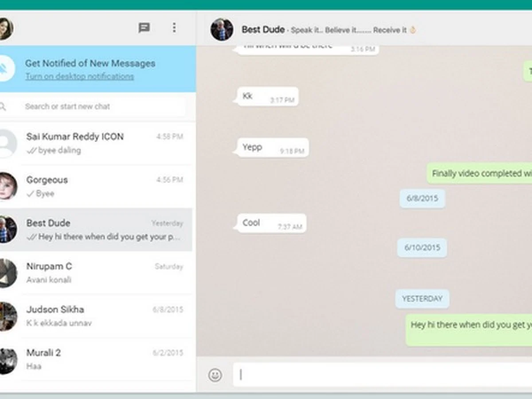532x399 pixels.
Task: Open the Nirupam C chat
Action: pos(96,273)
